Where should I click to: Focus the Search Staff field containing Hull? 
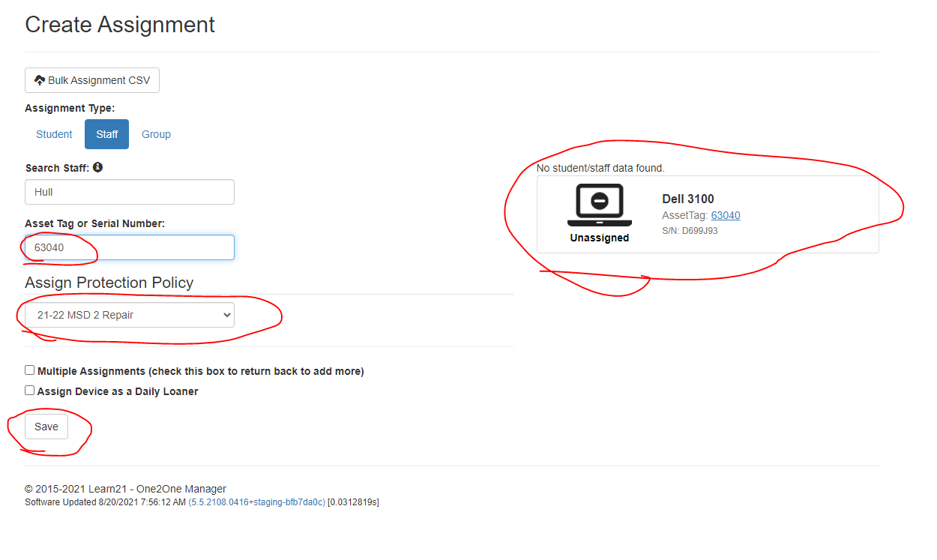tap(129, 192)
